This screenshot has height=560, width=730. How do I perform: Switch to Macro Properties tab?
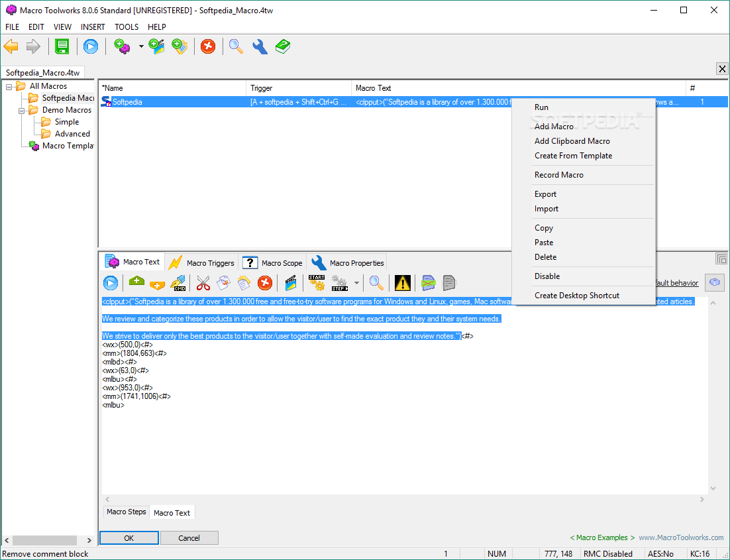pos(347,262)
